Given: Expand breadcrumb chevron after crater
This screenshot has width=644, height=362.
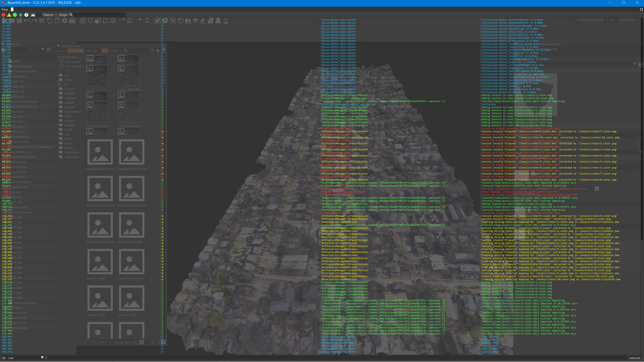Looking at the screenshot, I should click(111, 342).
